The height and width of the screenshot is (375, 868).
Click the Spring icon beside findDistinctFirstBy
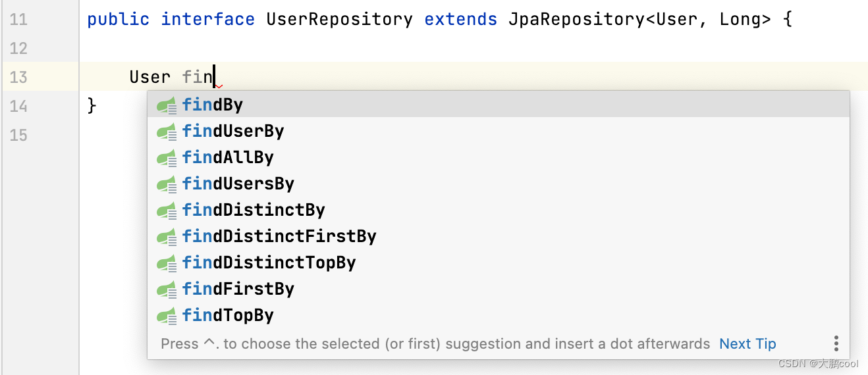[x=167, y=237]
